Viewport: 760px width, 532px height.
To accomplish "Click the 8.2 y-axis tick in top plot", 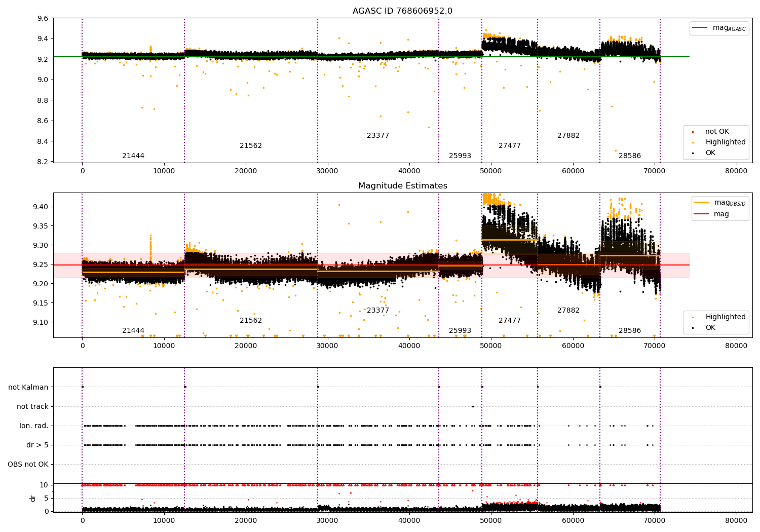I will [x=44, y=162].
